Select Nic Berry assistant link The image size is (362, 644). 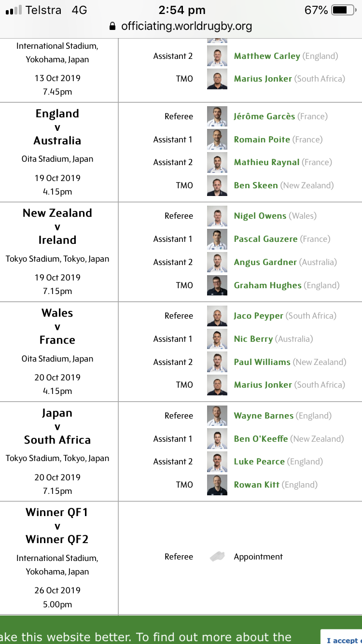pyautogui.click(x=253, y=339)
